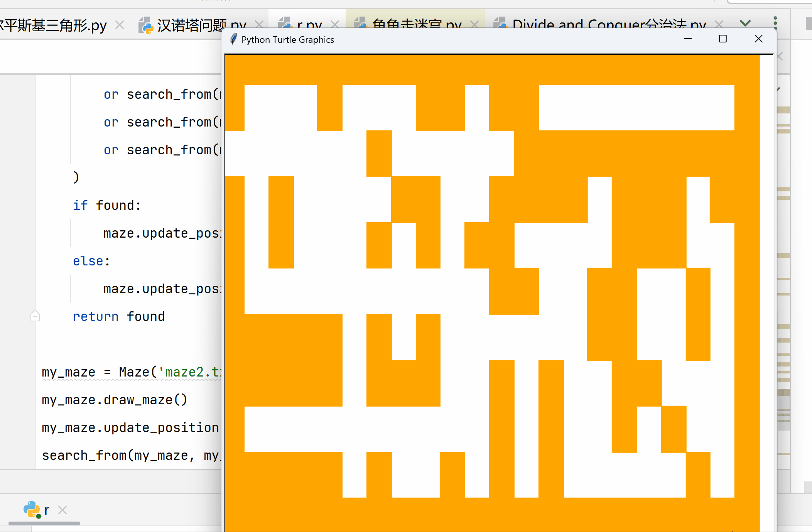
Task: Click the green inspection checkmark above the scrollbar
Action: coord(778,89)
